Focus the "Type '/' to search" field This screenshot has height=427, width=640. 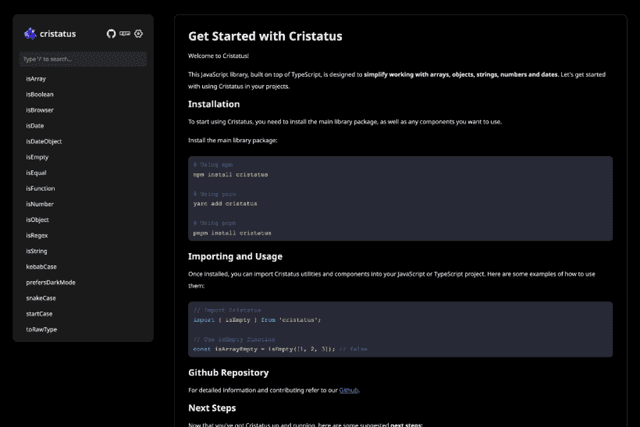click(83, 59)
